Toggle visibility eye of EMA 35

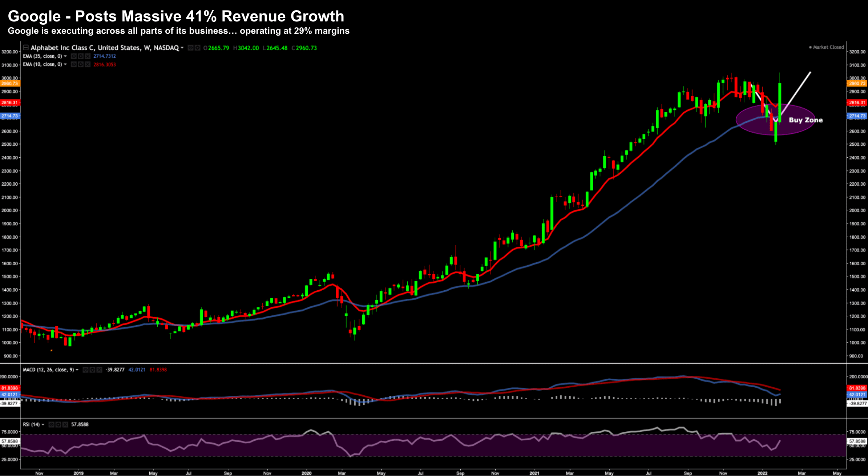[x=74, y=56]
